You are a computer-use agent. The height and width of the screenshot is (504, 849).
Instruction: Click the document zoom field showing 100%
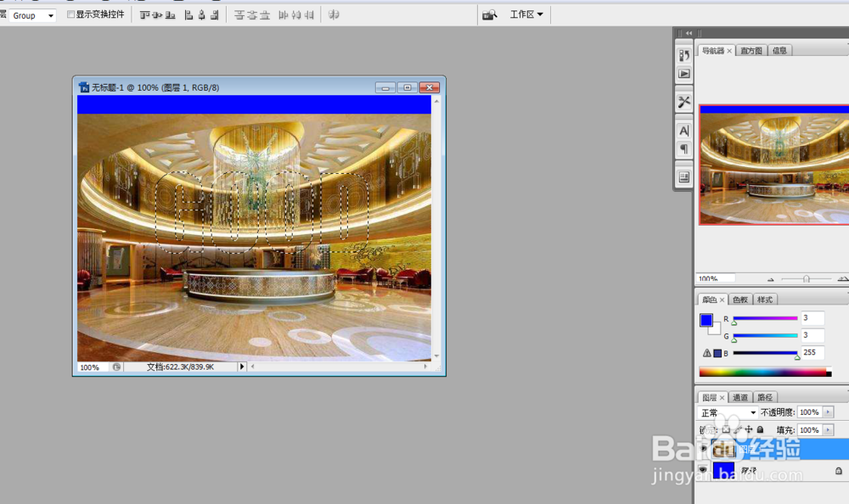click(93, 367)
